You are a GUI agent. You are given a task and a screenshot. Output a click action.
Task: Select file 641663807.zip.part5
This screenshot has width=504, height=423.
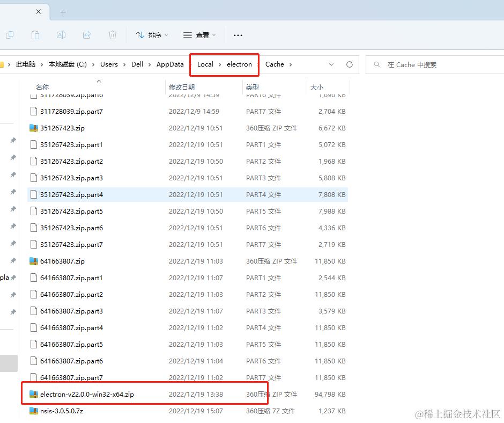[188, 345]
